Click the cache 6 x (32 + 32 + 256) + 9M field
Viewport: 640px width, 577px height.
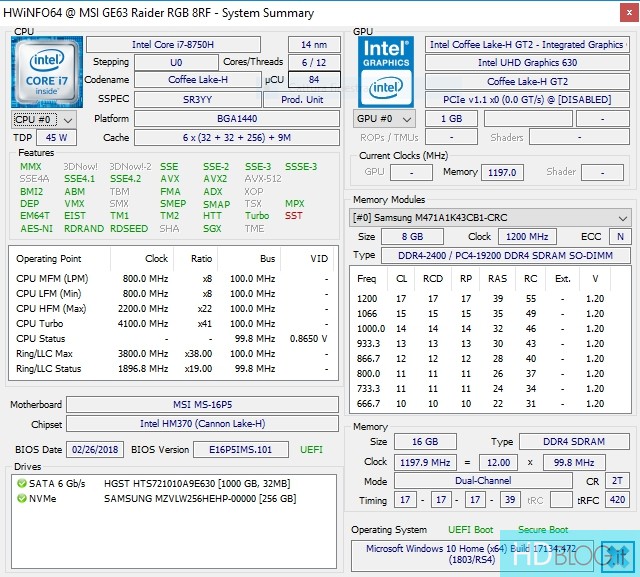237,138
